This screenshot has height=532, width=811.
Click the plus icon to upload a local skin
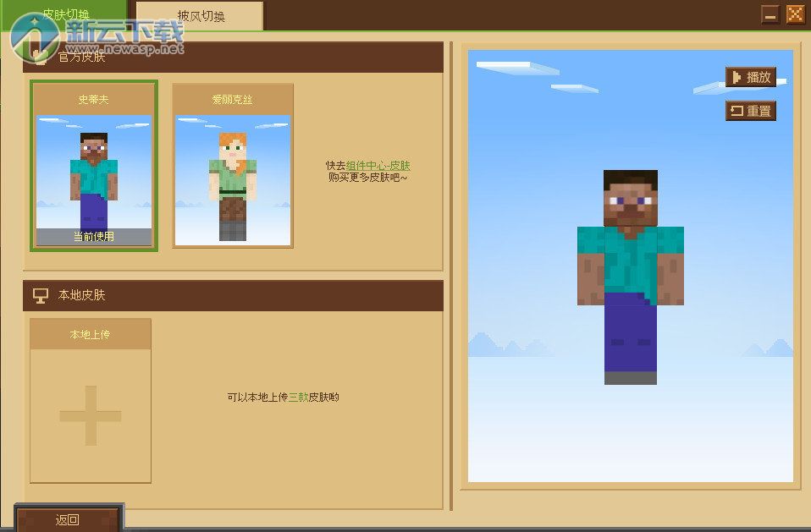pyautogui.click(x=91, y=416)
